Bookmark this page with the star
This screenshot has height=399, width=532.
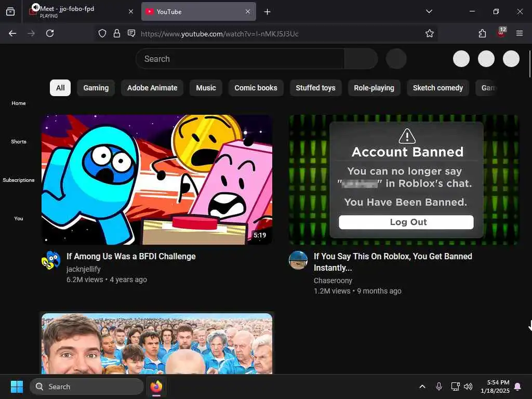click(430, 33)
